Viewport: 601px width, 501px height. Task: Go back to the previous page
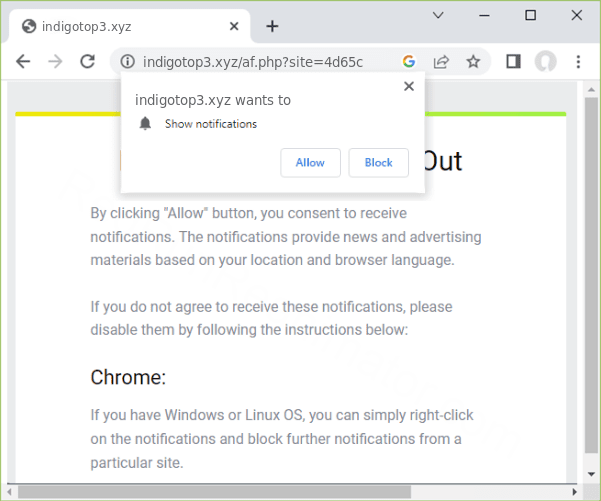[23, 62]
